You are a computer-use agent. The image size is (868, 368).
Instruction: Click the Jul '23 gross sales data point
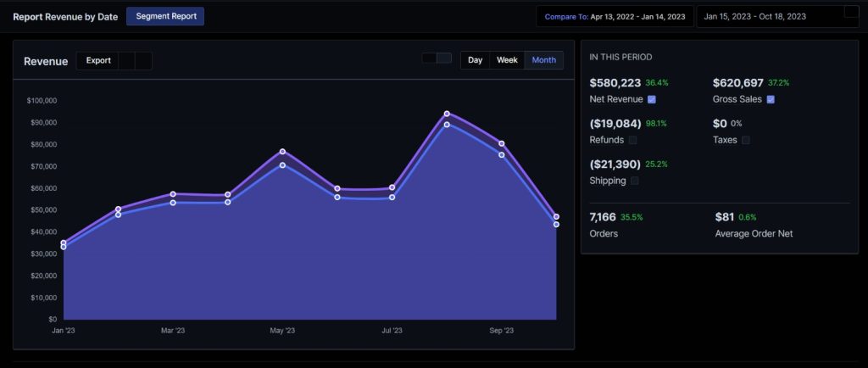click(x=392, y=187)
